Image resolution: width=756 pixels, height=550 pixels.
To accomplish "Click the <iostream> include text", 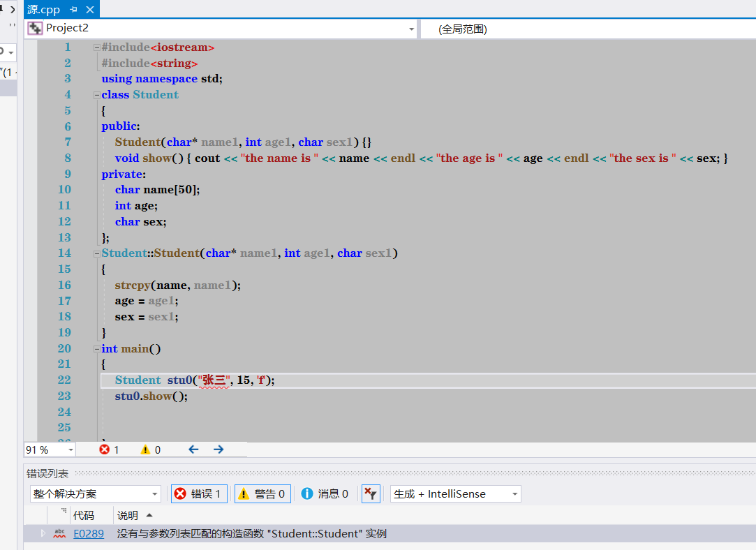I will pyautogui.click(x=182, y=47).
